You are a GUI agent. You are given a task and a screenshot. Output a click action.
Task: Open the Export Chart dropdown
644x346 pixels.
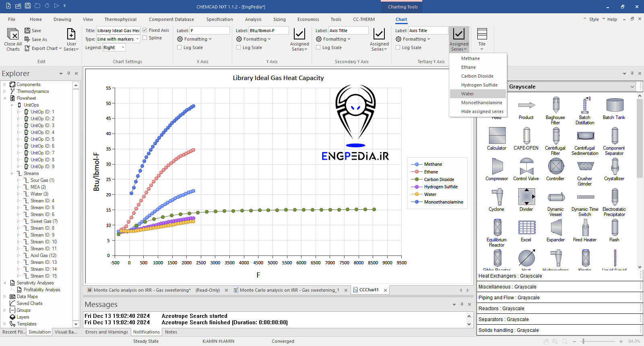tap(43, 48)
